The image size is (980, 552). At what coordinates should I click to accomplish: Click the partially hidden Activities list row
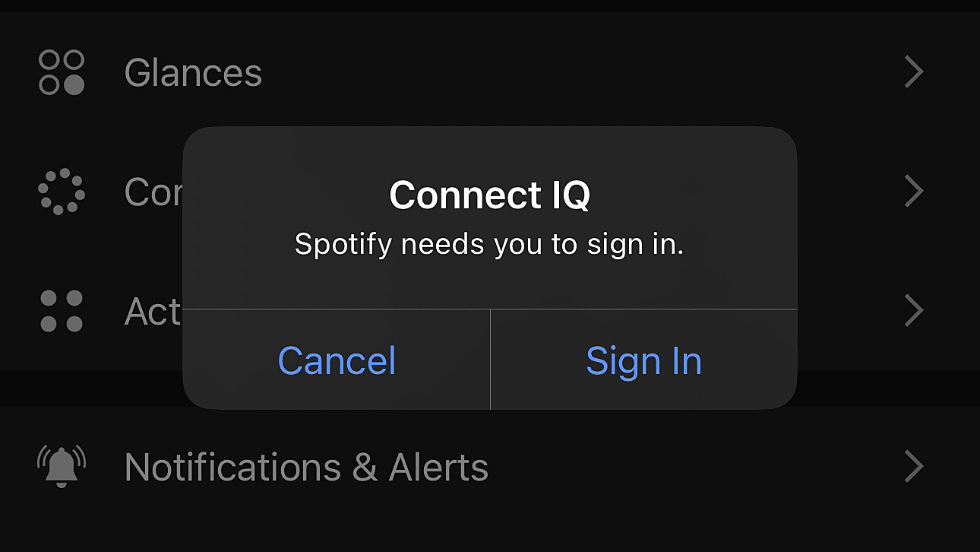pyautogui.click(x=152, y=311)
